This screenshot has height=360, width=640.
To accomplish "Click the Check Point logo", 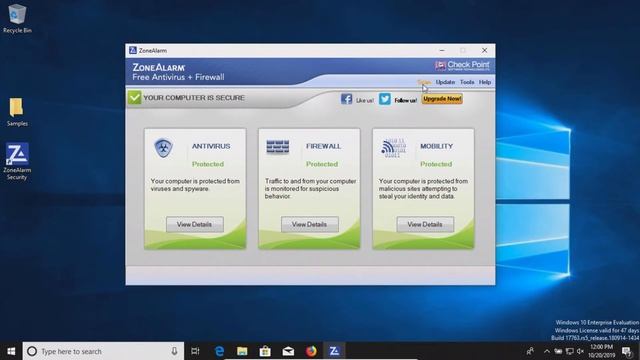I will pos(462,65).
